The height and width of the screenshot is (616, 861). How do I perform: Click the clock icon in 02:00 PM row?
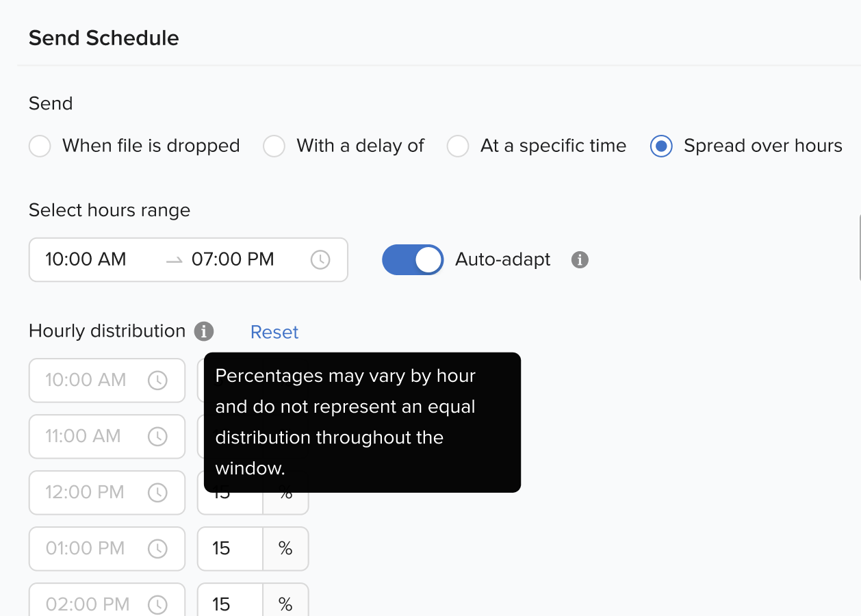[158, 604]
